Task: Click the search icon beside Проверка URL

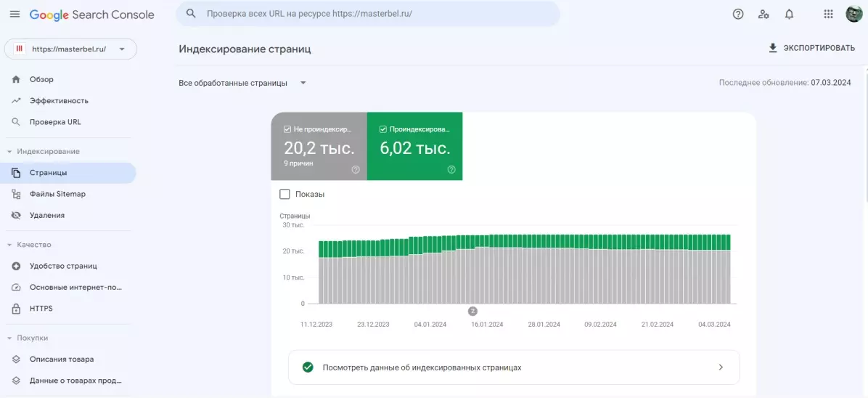Action: point(16,122)
